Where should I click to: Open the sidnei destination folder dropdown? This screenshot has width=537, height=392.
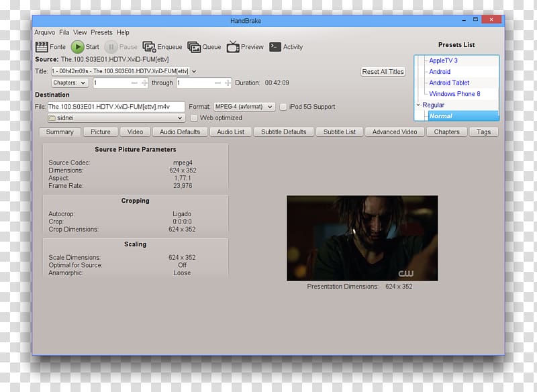pyautogui.click(x=116, y=117)
